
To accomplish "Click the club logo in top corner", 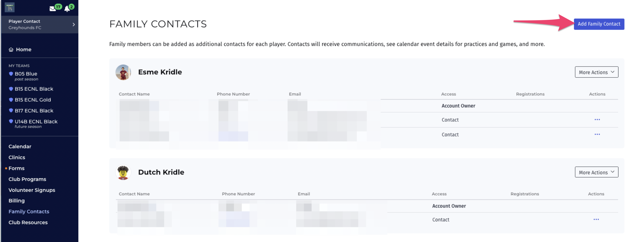I will tap(10, 8).
